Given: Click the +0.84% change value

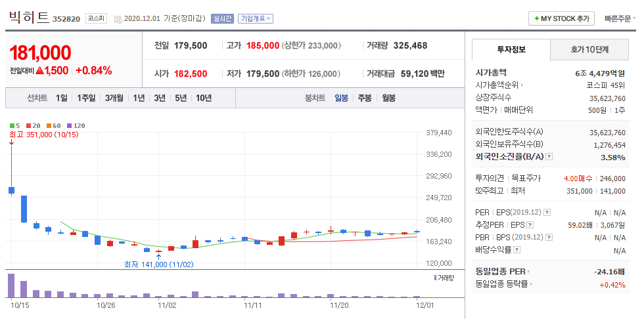Looking at the screenshot, I should (93, 70).
